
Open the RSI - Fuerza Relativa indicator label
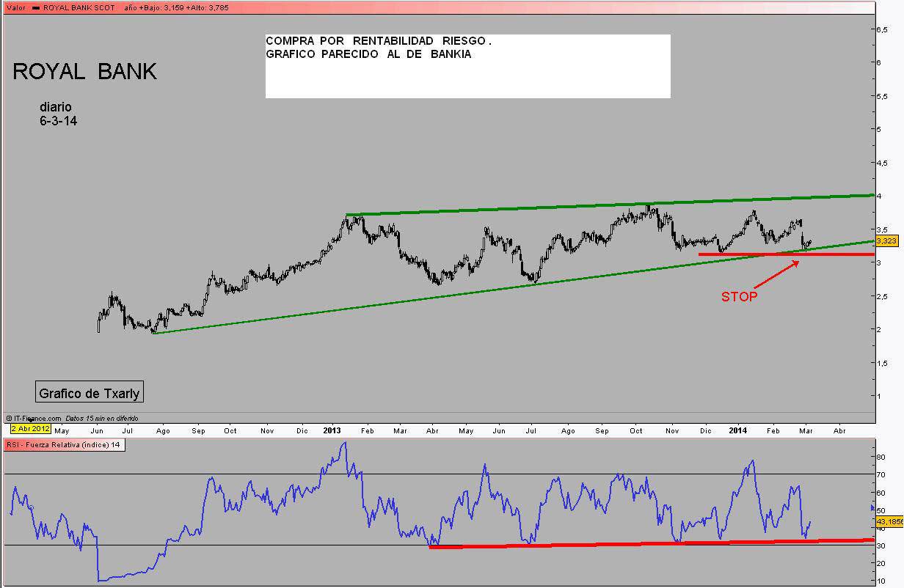(x=65, y=446)
